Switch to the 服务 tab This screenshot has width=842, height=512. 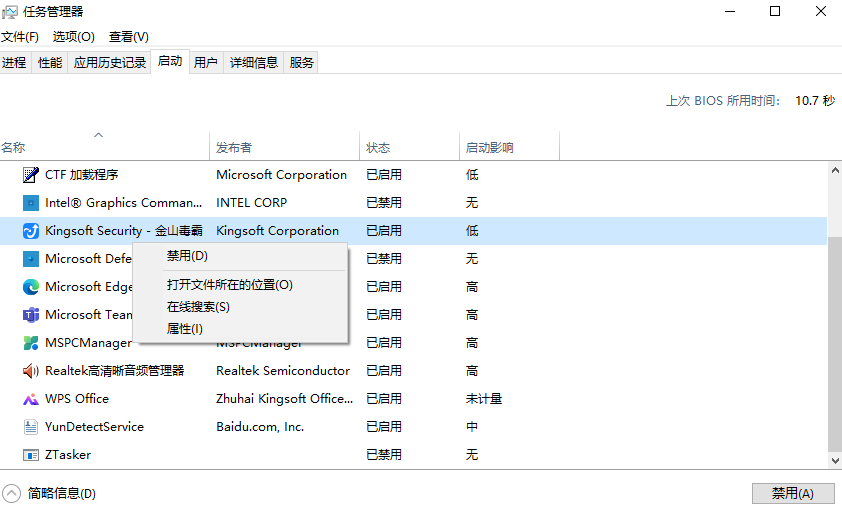click(301, 62)
